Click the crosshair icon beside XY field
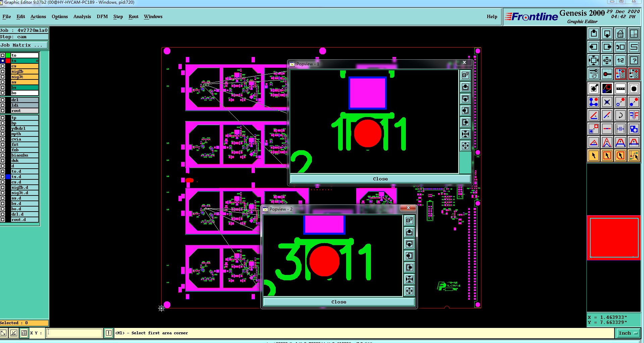Image resolution: width=644 pixels, height=343 pixels. (24, 333)
